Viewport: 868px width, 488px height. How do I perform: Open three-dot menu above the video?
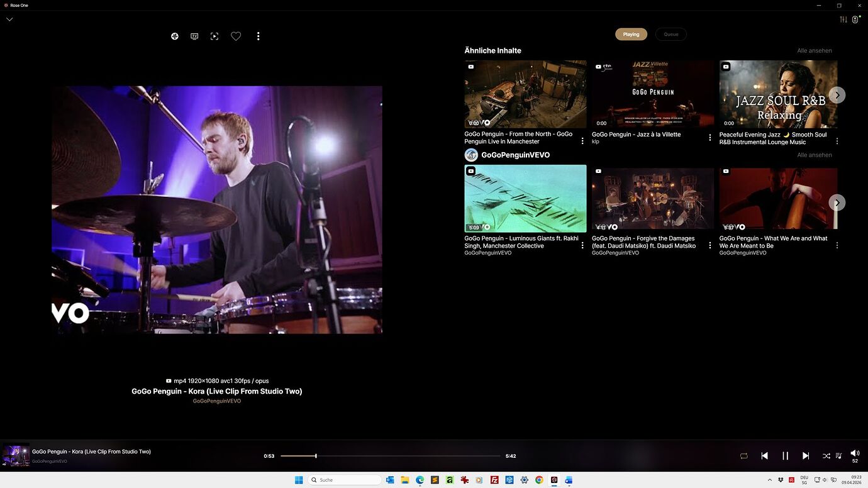[x=258, y=36]
